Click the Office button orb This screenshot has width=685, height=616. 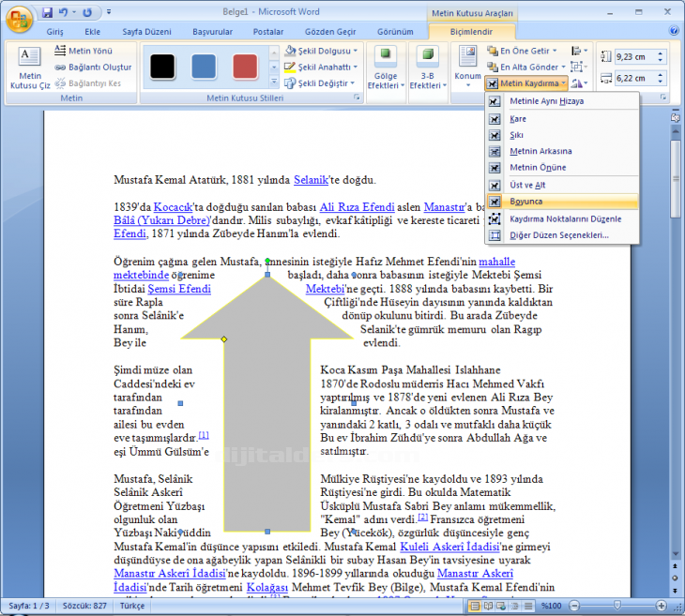coord(19,19)
